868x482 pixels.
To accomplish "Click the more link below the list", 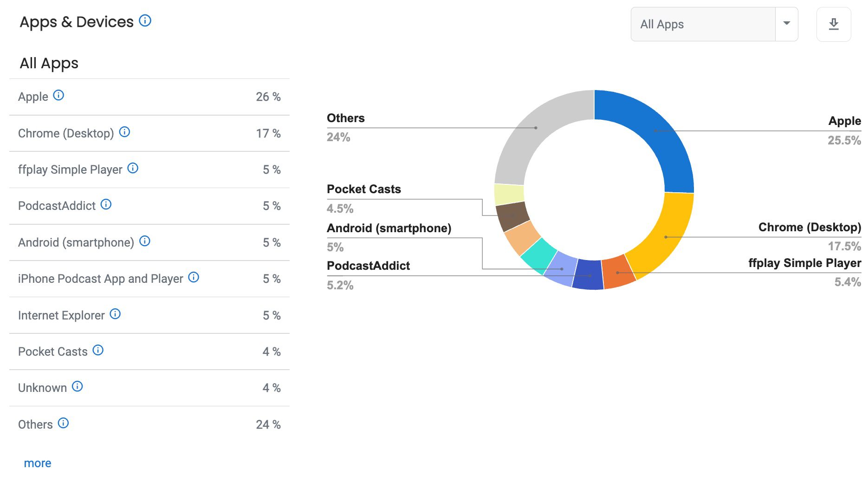I will coord(38,463).
